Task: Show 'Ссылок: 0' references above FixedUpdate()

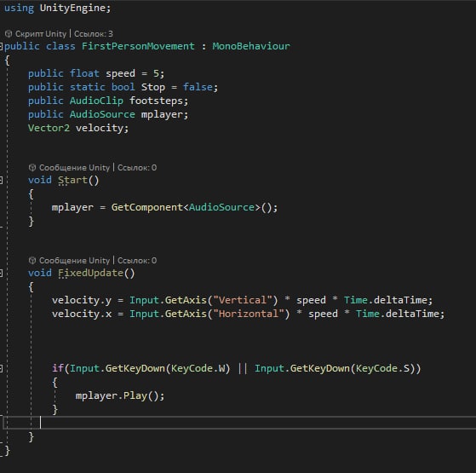Action: (137, 260)
